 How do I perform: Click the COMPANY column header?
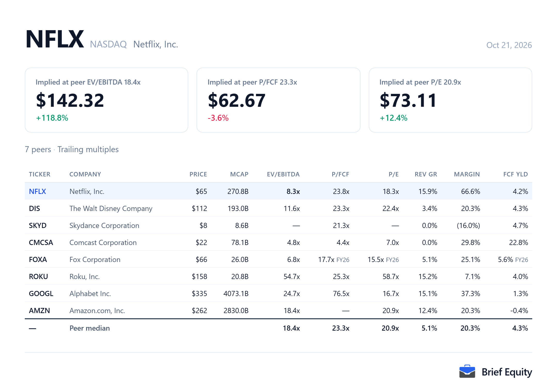click(x=85, y=174)
